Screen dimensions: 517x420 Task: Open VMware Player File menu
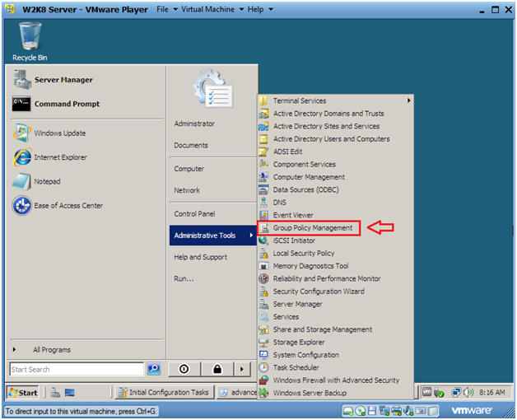point(166,9)
